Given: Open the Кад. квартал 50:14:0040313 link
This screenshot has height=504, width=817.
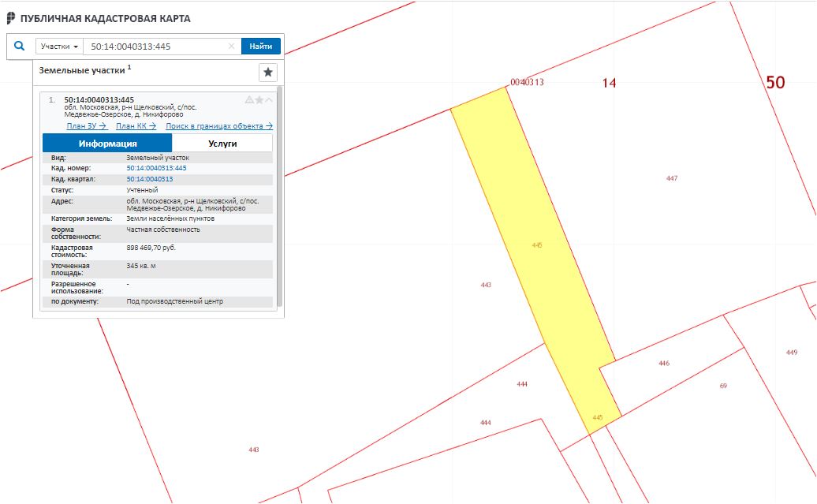Looking at the screenshot, I should pos(150,179).
